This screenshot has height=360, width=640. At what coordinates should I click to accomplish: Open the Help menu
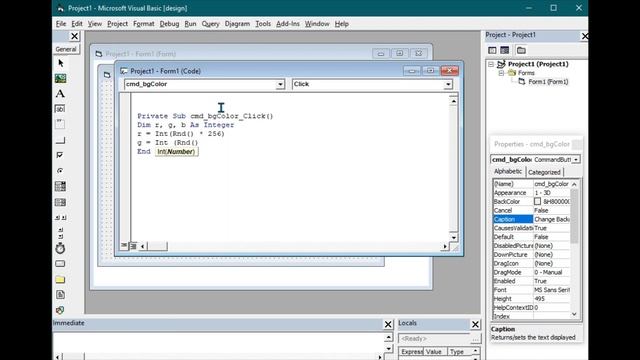click(342, 24)
